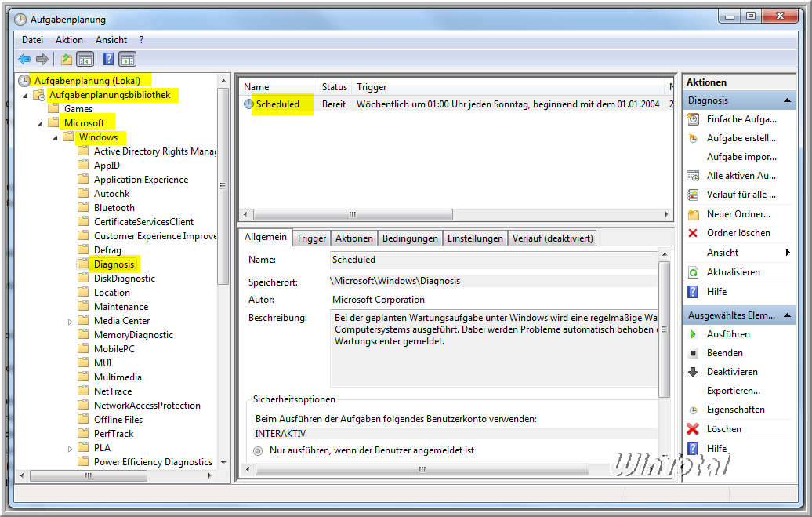Open the DiskDiagnostic folder in the tree

point(124,279)
